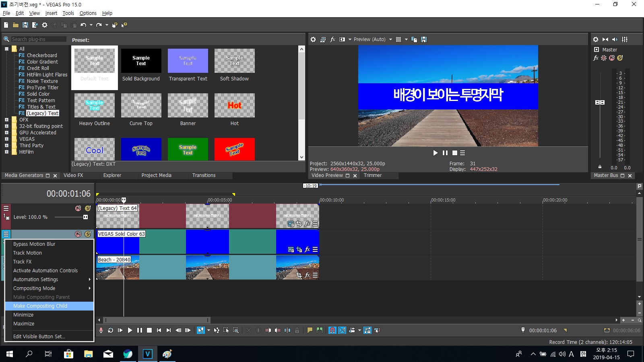Open the Insert menu
The image size is (644, 362).
coord(51,13)
